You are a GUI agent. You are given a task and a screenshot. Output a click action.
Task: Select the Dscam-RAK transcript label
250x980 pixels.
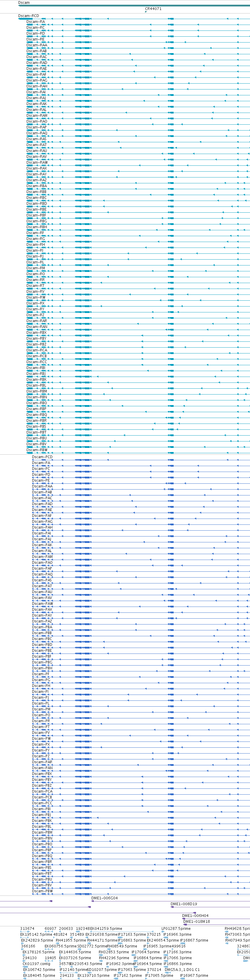(37, 104)
